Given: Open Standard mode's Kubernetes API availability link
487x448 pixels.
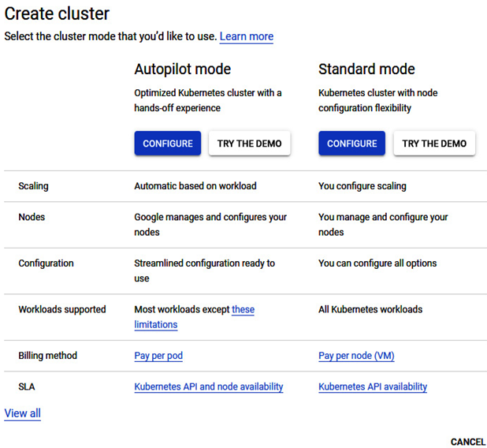Looking at the screenshot, I should point(373,386).
